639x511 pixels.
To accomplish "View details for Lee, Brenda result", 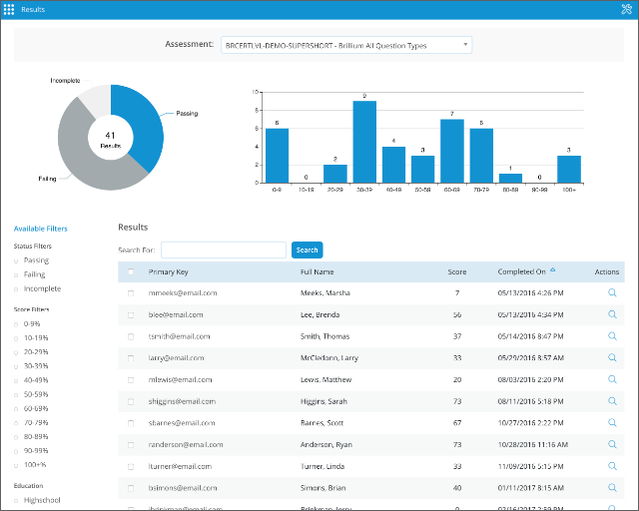I will click(612, 314).
